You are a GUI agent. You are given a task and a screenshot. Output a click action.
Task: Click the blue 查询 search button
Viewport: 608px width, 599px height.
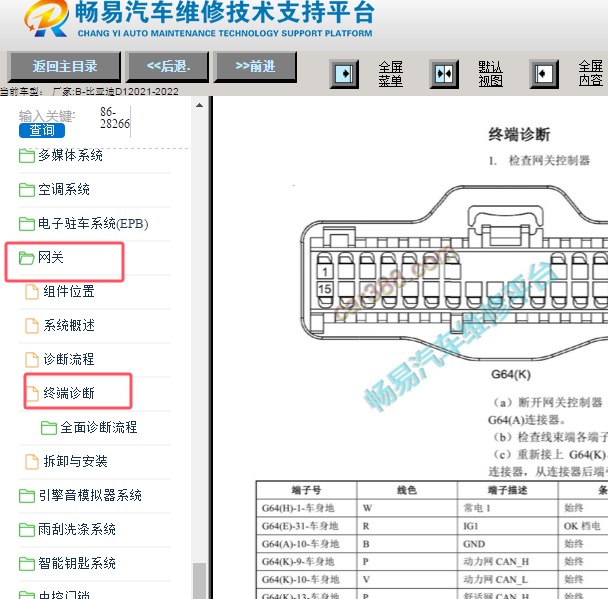tap(42, 130)
